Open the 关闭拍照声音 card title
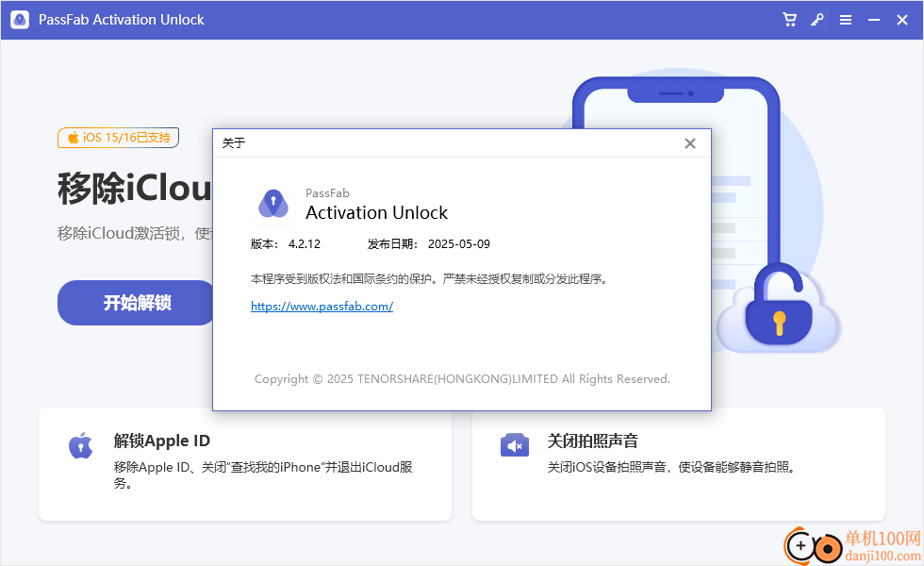This screenshot has width=924, height=566. point(593,441)
